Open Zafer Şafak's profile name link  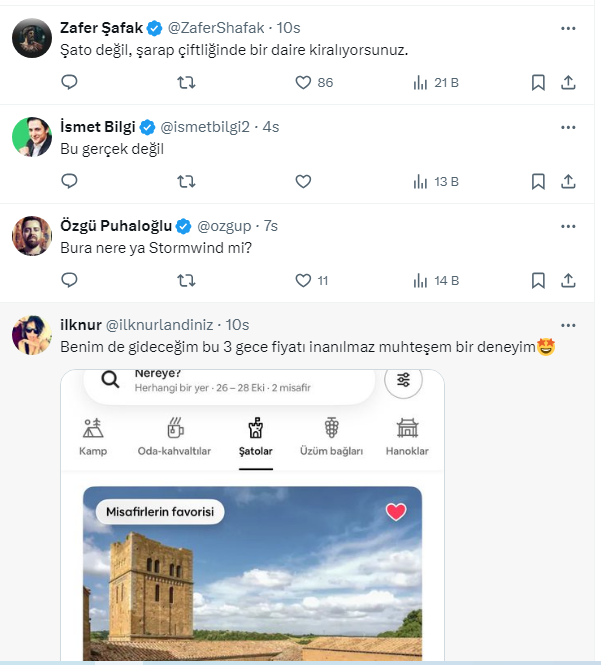click(100, 28)
